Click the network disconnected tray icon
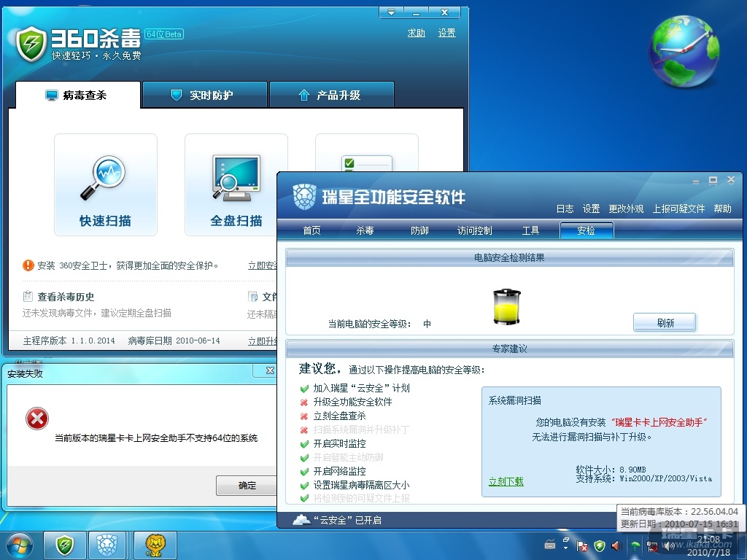The width and height of the screenshot is (747, 560). point(652,547)
